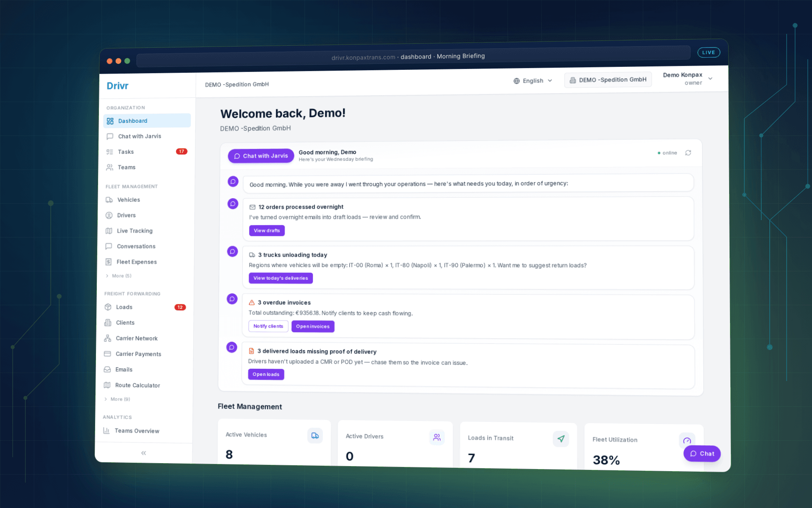Click the floating Chat button
Screen dimensions: 812x508
point(702,454)
